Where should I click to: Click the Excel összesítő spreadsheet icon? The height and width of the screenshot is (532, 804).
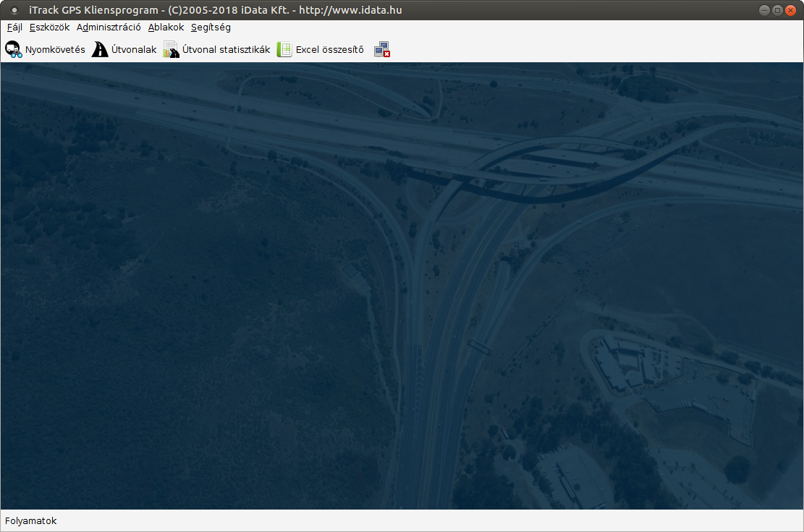[284, 50]
